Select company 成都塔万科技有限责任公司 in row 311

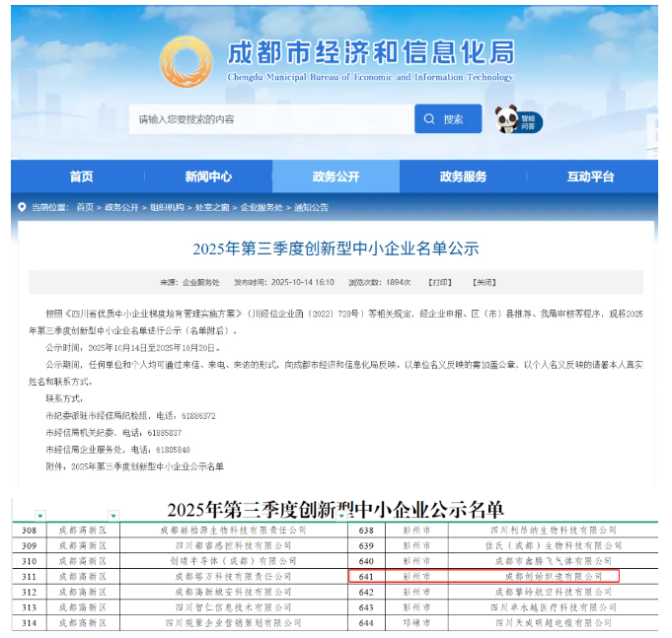coord(233,576)
